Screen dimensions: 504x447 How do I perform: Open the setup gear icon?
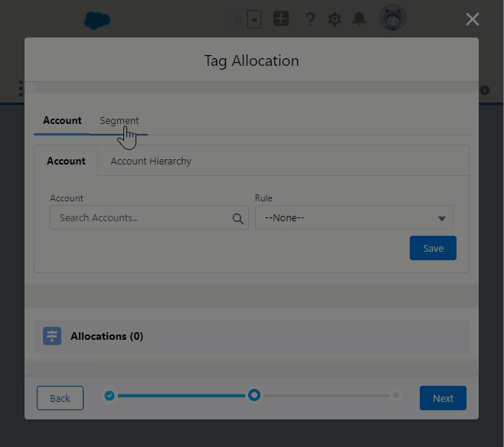334,19
